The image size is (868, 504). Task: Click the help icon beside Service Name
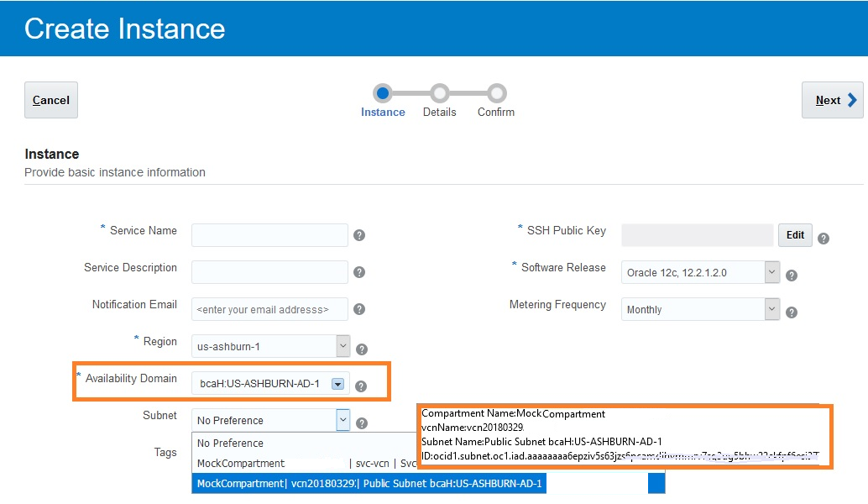coord(359,235)
